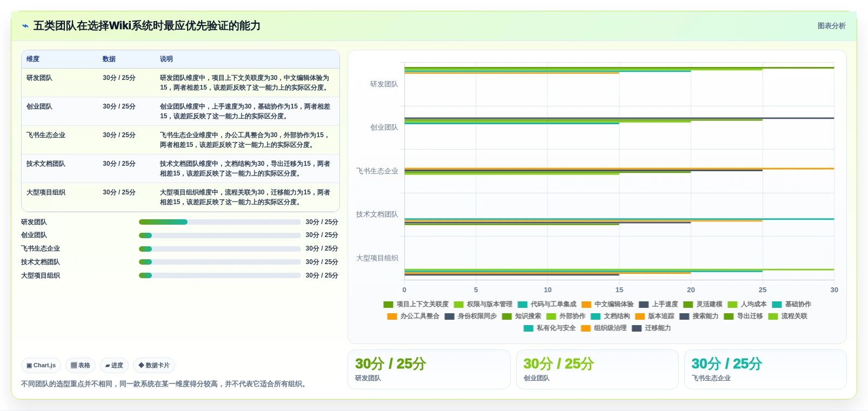Click the 研发团队 progress bar
The height and width of the screenshot is (411, 868).
click(x=220, y=222)
